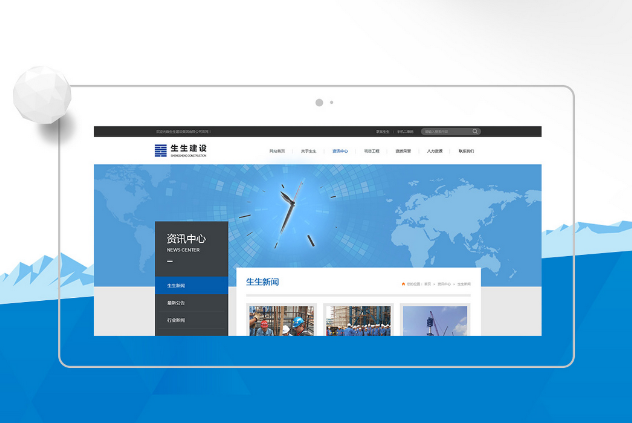632x423 pixels.
Task: Click the magnifier search icon
Action: coord(476,131)
